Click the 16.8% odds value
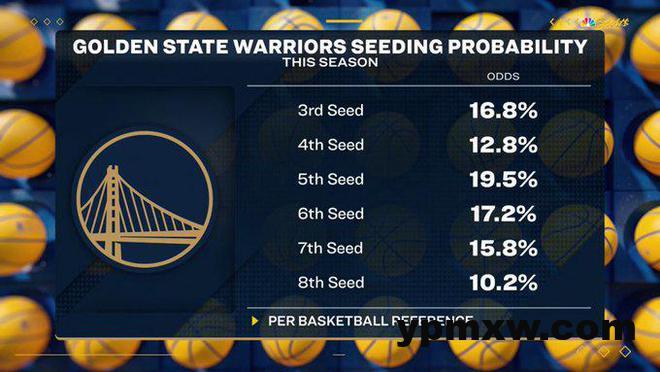Image resolution: width=660 pixels, height=372 pixels. pyautogui.click(x=503, y=111)
